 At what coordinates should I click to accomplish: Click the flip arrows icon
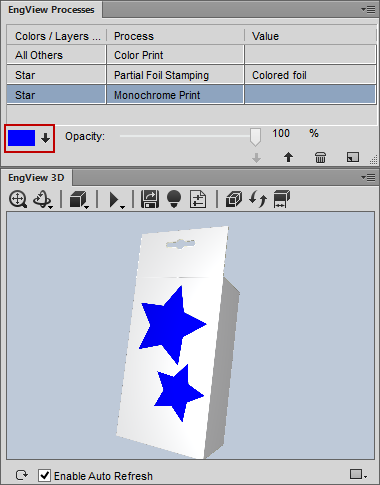pyautogui.click(x=258, y=199)
